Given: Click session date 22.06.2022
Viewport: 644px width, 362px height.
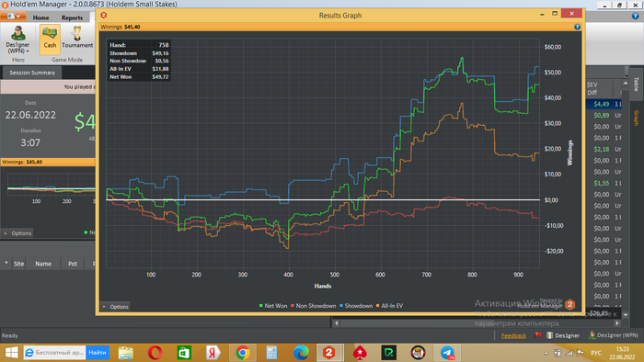Looking at the screenshot, I should (x=30, y=115).
